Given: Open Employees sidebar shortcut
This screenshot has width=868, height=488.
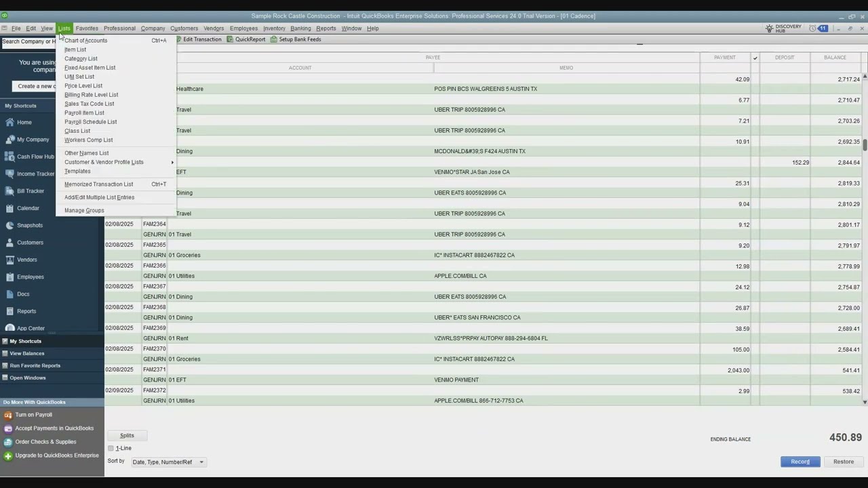Looking at the screenshot, I should (31, 277).
